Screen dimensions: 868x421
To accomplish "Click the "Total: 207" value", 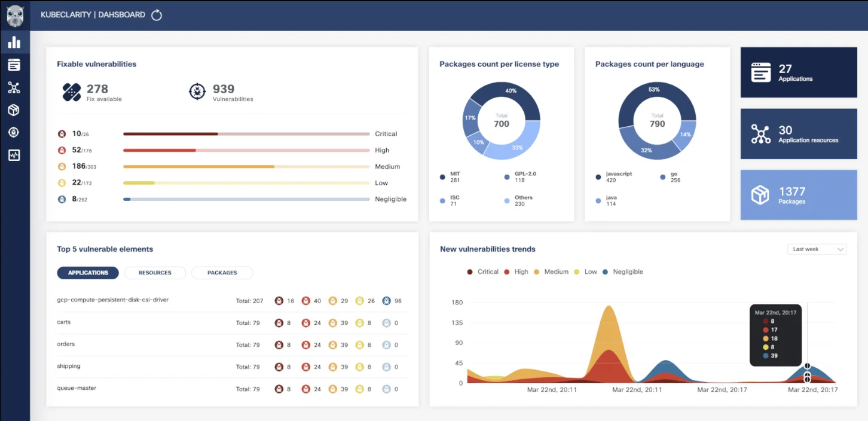I will click(249, 301).
